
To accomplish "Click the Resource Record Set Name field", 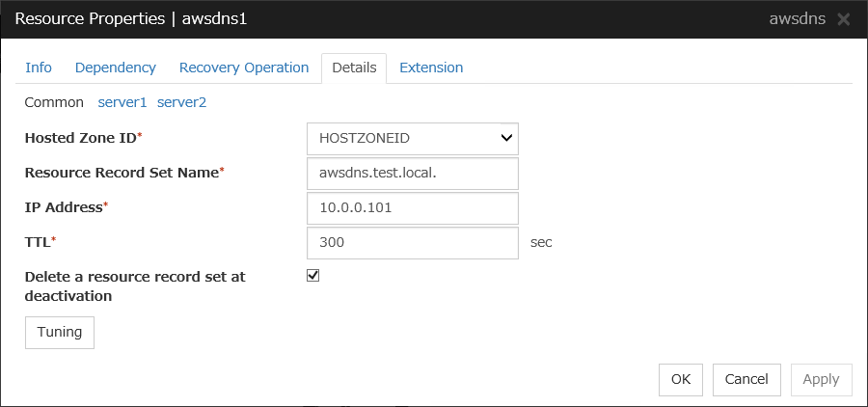I will coord(412,174).
